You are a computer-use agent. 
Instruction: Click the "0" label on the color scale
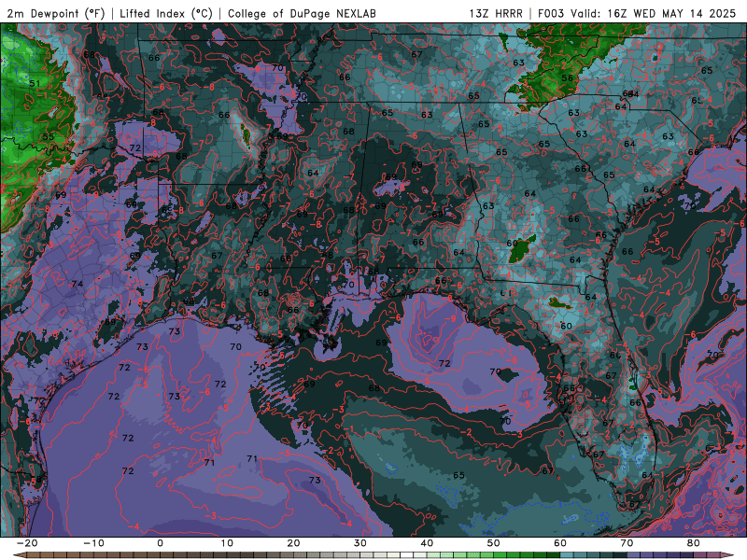160,543
